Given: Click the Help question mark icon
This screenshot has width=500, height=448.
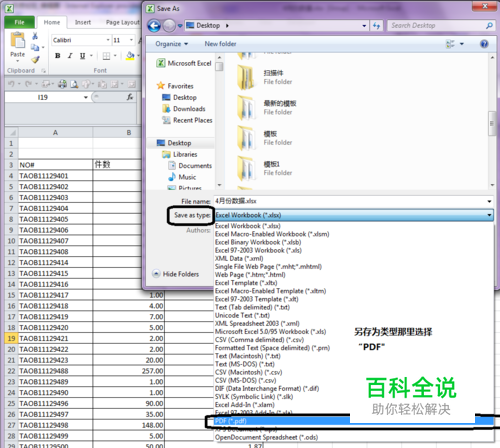Looking at the screenshot, I should [484, 44].
